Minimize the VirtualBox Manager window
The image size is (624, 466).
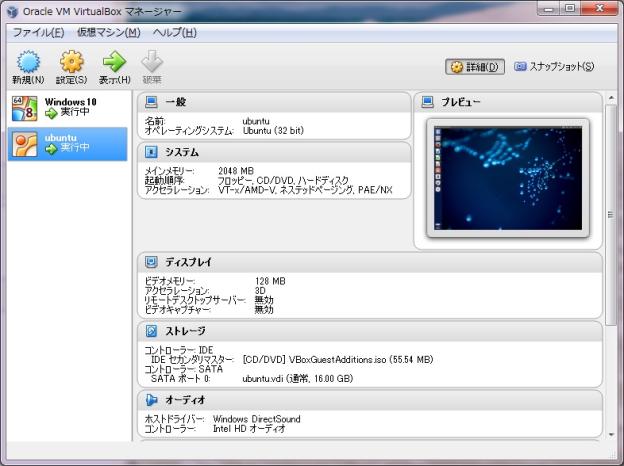point(549,9)
